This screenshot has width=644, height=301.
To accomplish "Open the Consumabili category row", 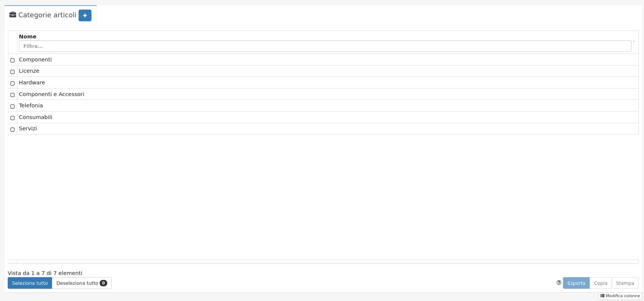I will 35,117.
